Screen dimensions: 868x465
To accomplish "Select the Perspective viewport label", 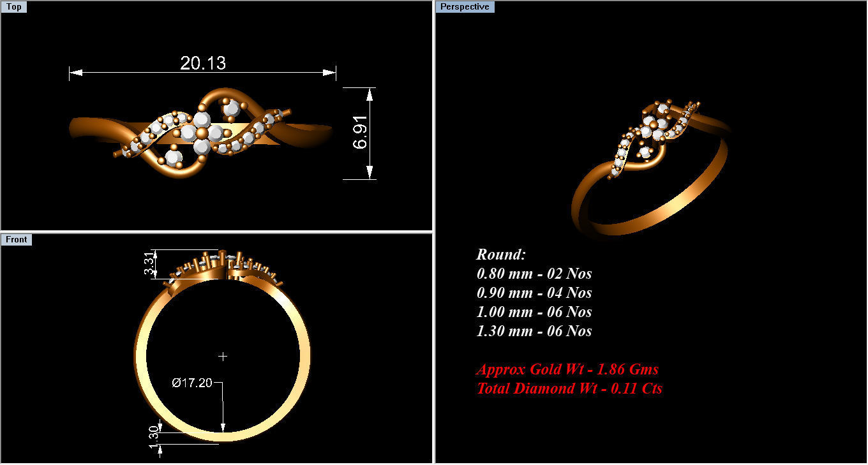I will 465,7.
